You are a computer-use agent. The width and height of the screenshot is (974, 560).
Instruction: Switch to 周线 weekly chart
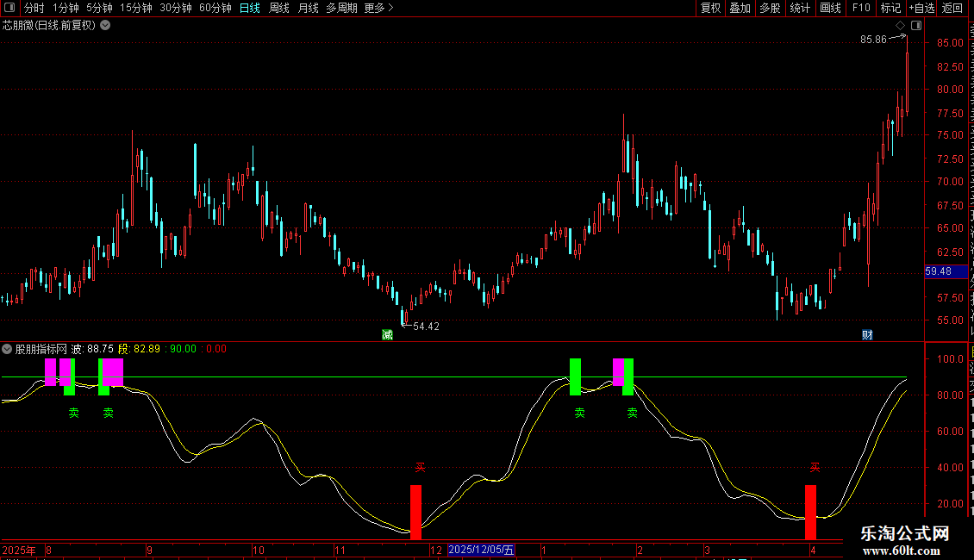[279, 8]
